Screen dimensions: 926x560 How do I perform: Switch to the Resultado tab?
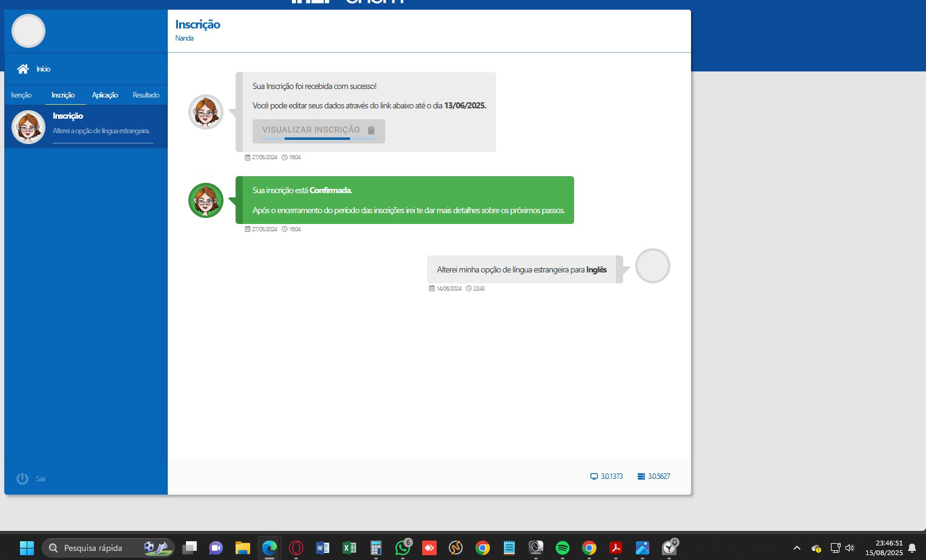[146, 95]
